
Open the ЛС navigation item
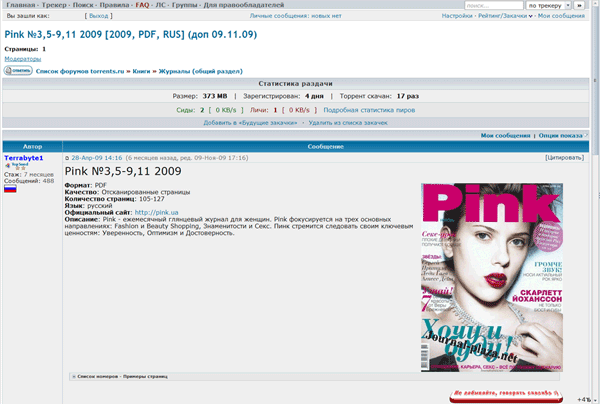tap(160, 5)
